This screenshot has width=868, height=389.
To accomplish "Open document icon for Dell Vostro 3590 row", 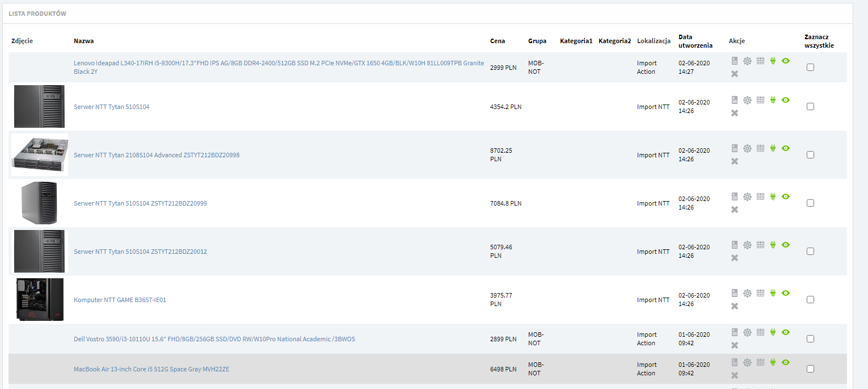I will pyautogui.click(x=735, y=332).
